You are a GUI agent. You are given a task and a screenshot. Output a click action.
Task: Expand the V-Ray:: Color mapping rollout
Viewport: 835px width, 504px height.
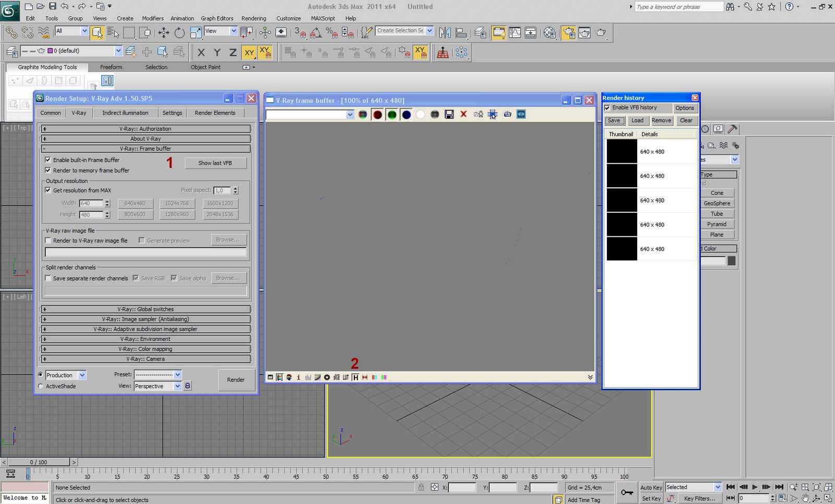coord(146,349)
